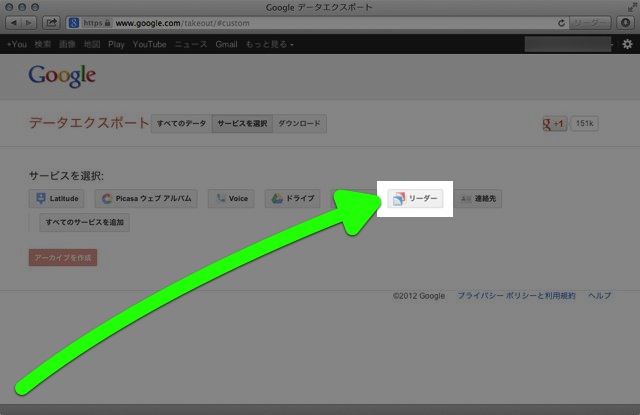Select the 連絡先 service button

(x=478, y=199)
